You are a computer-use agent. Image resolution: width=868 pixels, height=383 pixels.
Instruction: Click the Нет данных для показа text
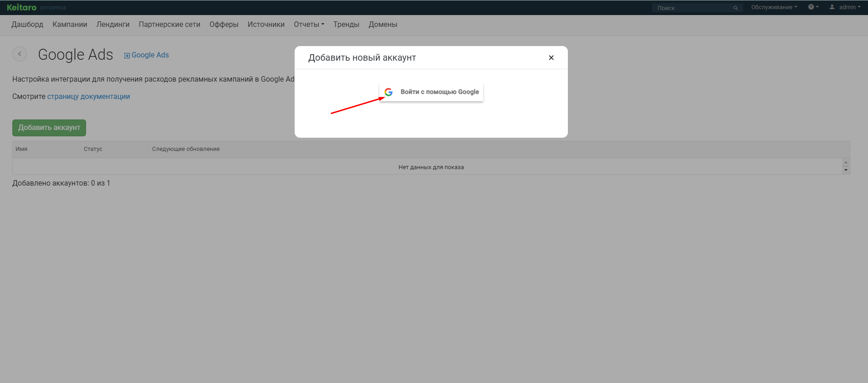pyautogui.click(x=431, y=167)
